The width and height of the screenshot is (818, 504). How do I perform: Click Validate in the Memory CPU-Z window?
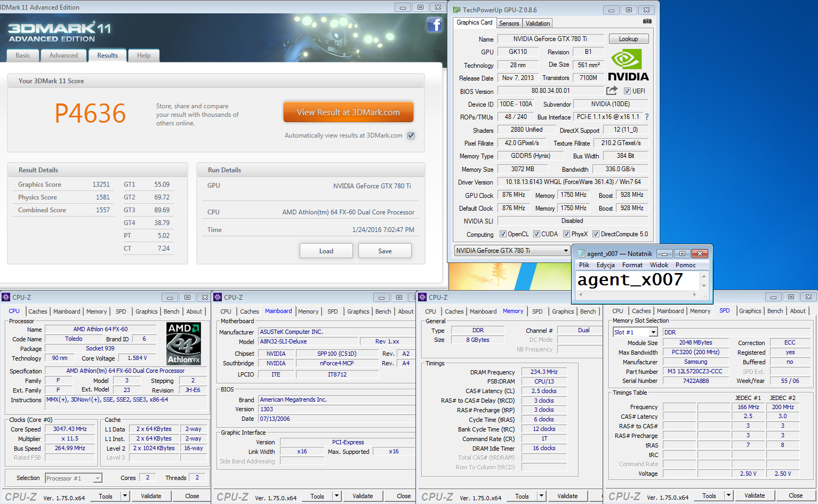point(567,496)
